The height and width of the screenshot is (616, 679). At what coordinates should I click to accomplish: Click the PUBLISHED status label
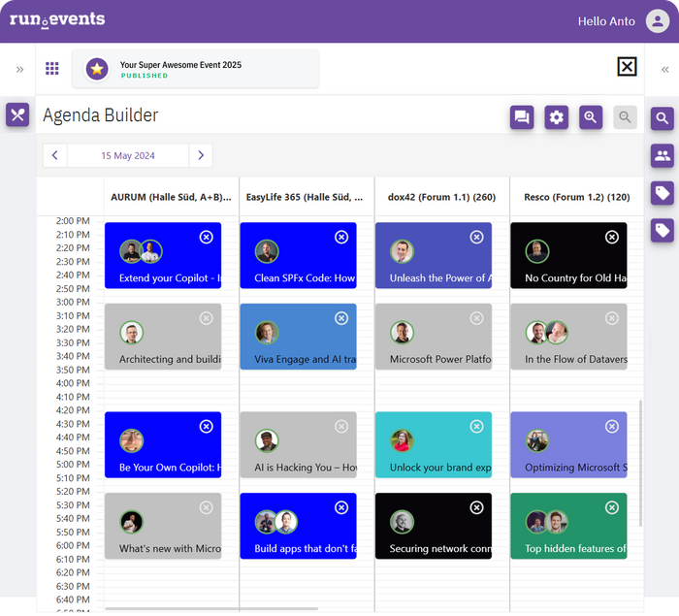pos(145,76)
